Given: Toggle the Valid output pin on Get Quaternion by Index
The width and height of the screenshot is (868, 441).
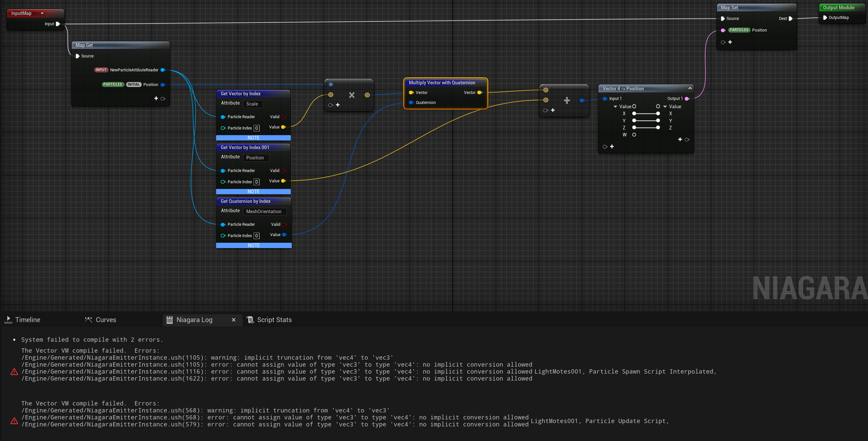Looking at the screenshot, I should point(284,224).
